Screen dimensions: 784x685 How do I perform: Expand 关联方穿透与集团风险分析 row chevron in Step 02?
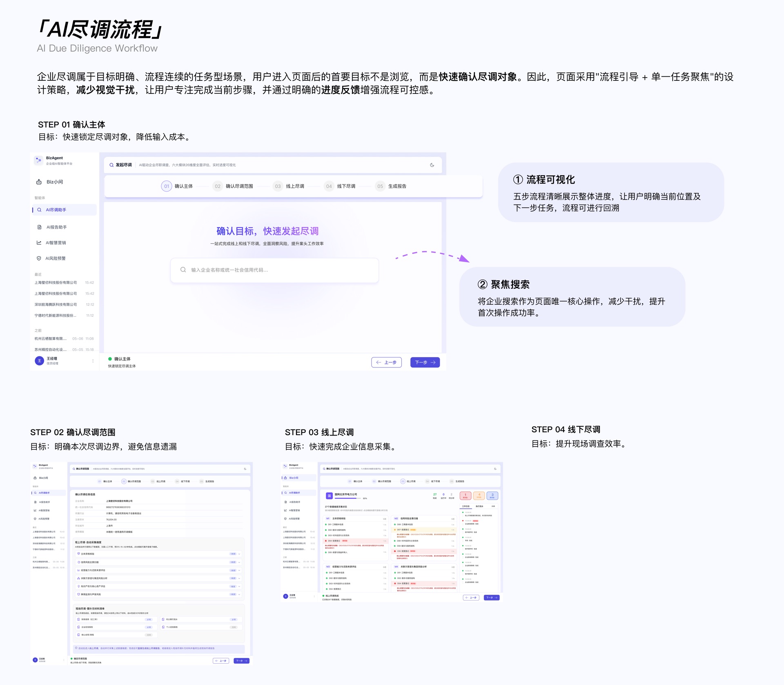tap(239, 578)
